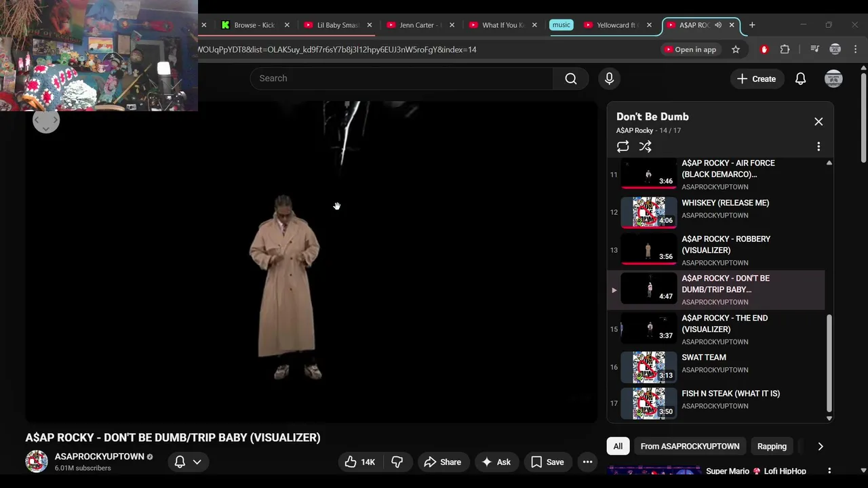Click the Super Mario Lofi HipHop title
Viewport: 868px width, 488px height.
[756, 471]
